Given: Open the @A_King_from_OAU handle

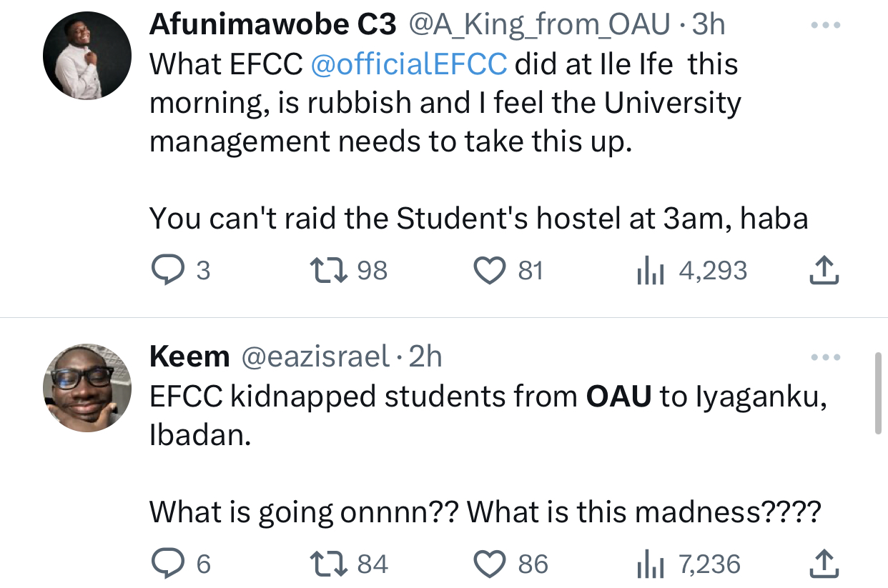Looking at the screenshot, I should coord(538,25).
